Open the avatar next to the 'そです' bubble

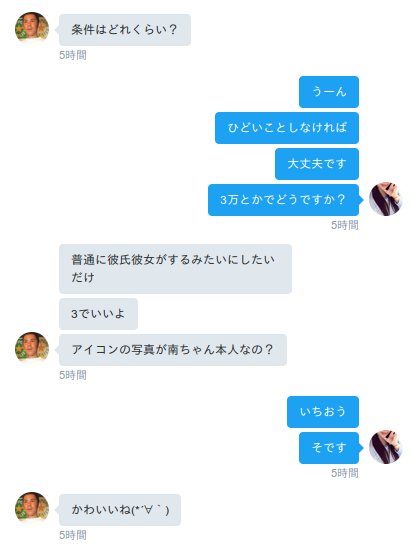pos(386,447)
